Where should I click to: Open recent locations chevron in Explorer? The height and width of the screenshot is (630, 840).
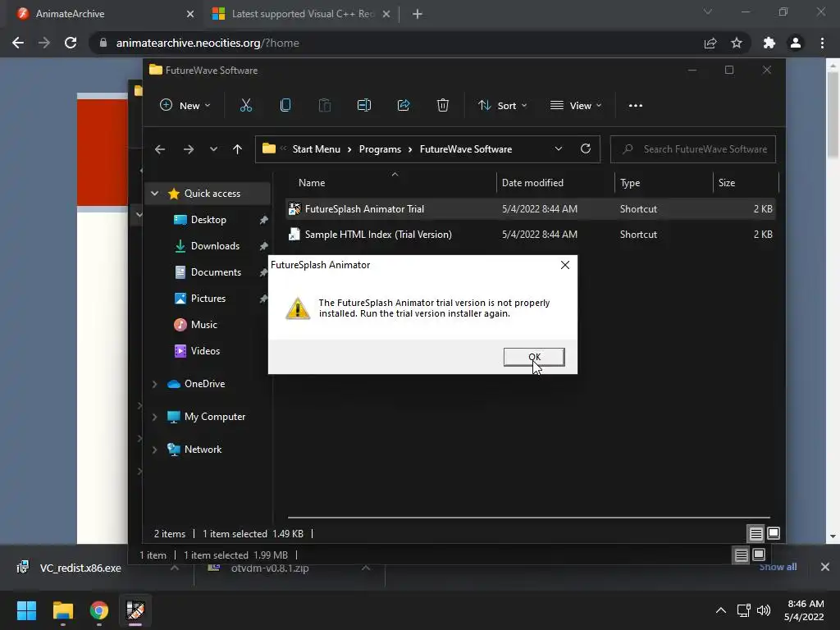214,149
